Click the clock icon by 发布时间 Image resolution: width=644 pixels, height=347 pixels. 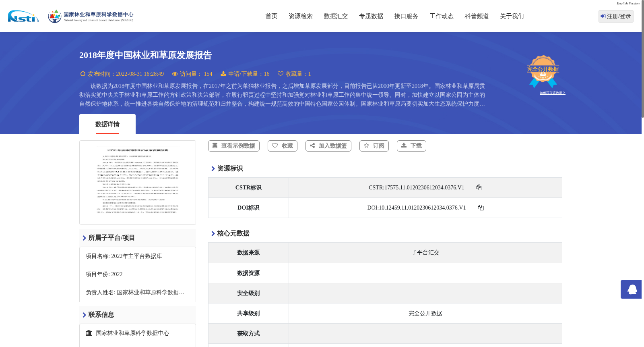(83, 74)
